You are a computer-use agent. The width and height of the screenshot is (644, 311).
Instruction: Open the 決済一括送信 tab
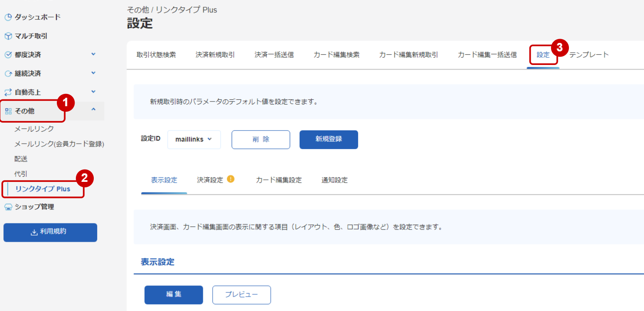coord(274,55)
